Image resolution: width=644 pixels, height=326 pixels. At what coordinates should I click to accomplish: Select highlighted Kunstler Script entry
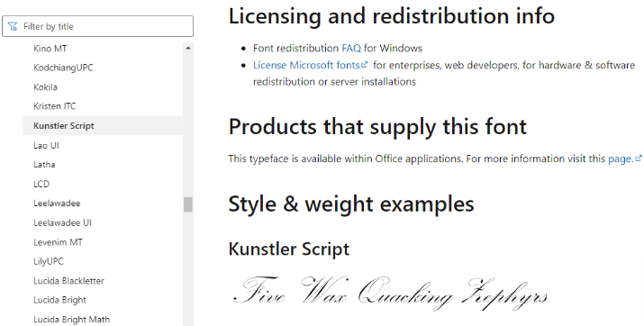click(x=103, y=126)
